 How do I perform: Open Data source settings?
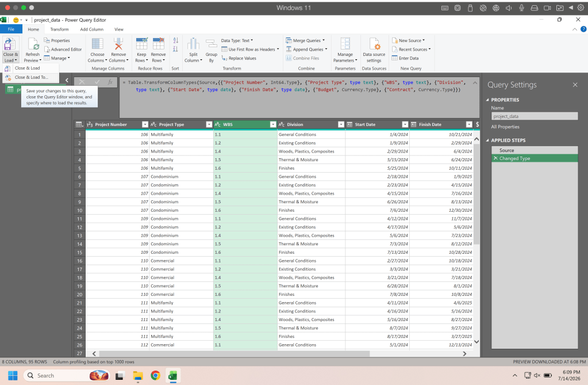tap(374, 50)
